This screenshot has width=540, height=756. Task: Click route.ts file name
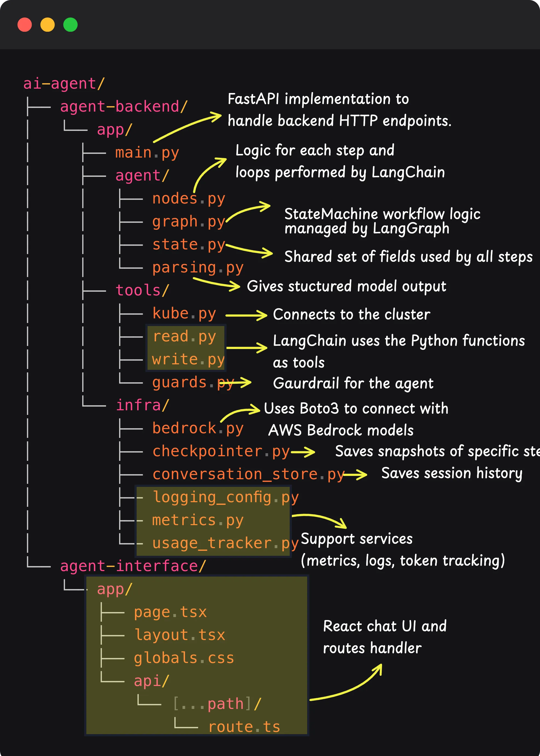click(x=244, y=727)
